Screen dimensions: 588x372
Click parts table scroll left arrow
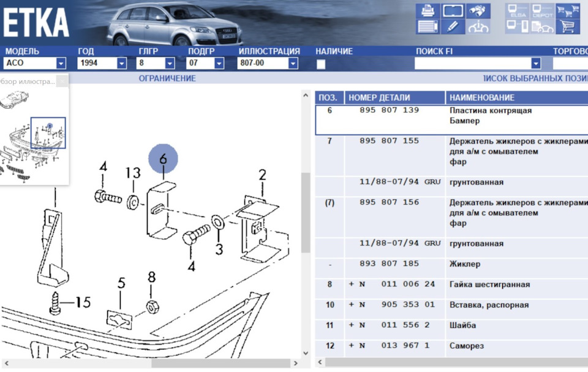[320, 362]
